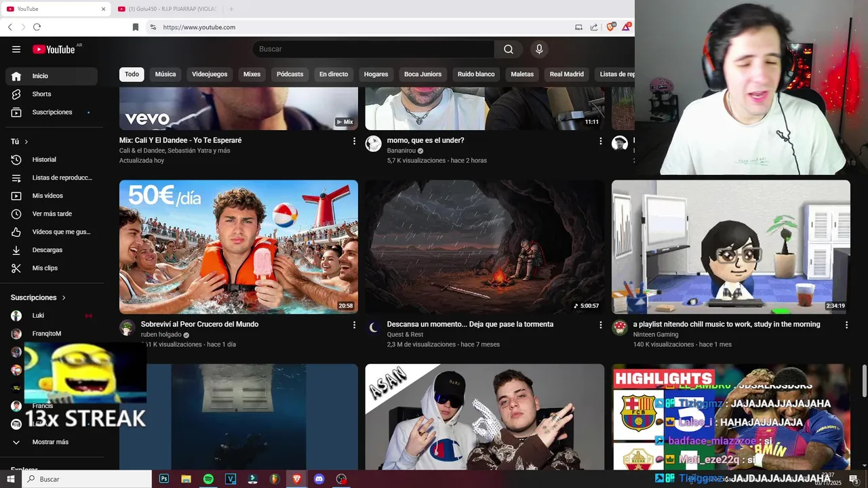
Task: Open Mis videos in sidebar
Action: click(x=52, y=196)
